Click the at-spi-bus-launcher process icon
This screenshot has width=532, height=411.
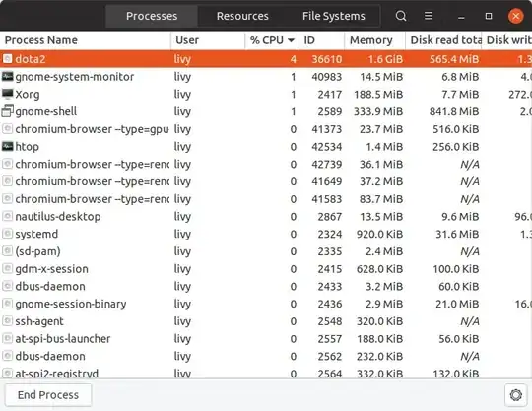pyautogui.click(x=8, y=338)
